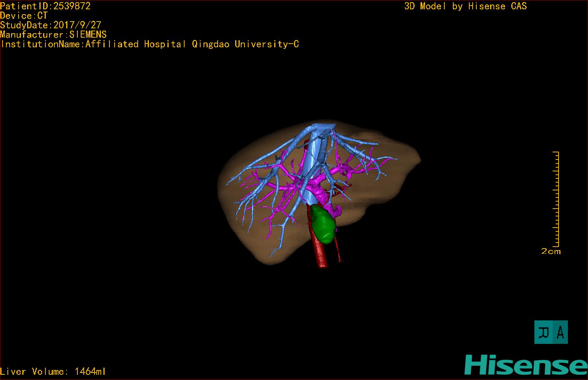Click the InstitutionName Affiliated Hospital Qingdao text

(150, 44)
